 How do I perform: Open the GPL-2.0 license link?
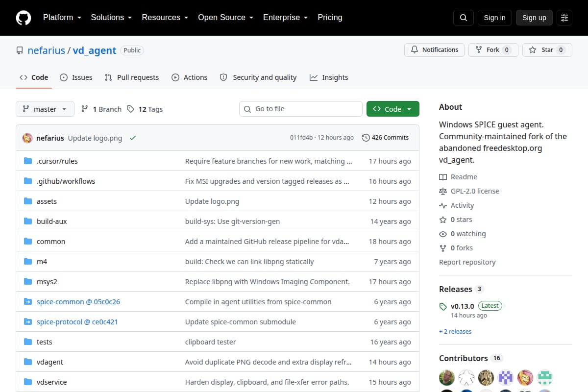click(469, 191)
